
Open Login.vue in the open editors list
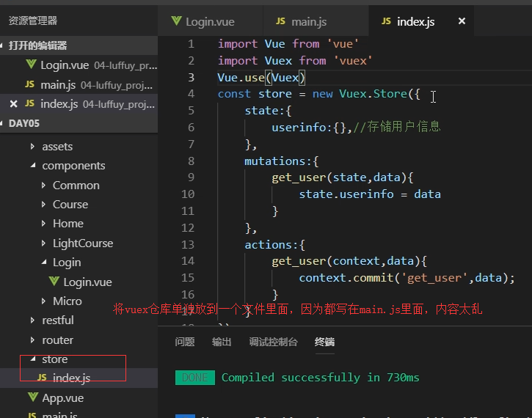pos(79,65)
